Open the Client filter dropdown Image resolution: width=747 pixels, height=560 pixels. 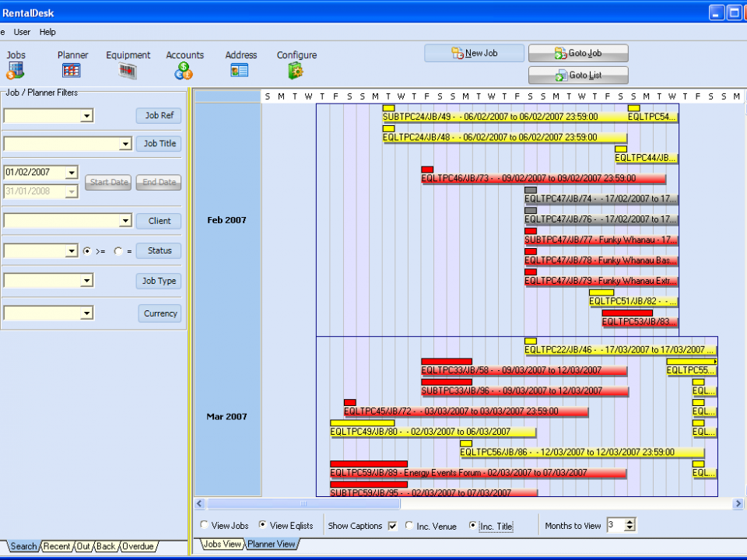[x=125, y=221]
